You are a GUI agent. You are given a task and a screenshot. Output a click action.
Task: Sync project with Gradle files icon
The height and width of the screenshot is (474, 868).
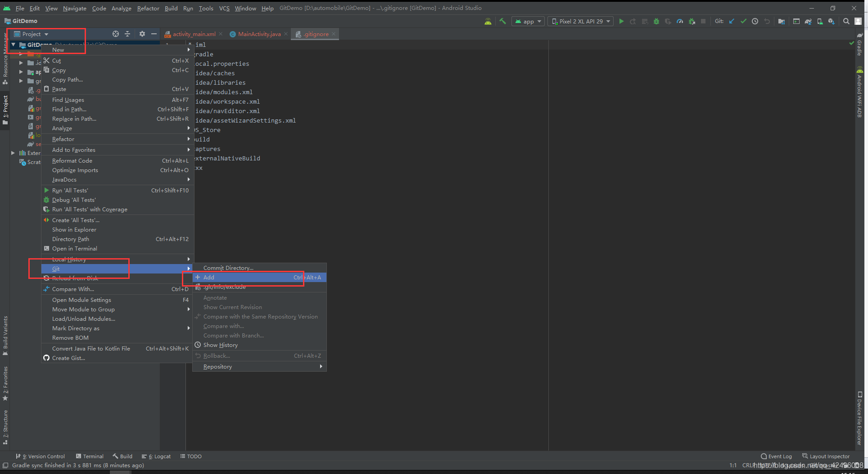click(808, 21)
